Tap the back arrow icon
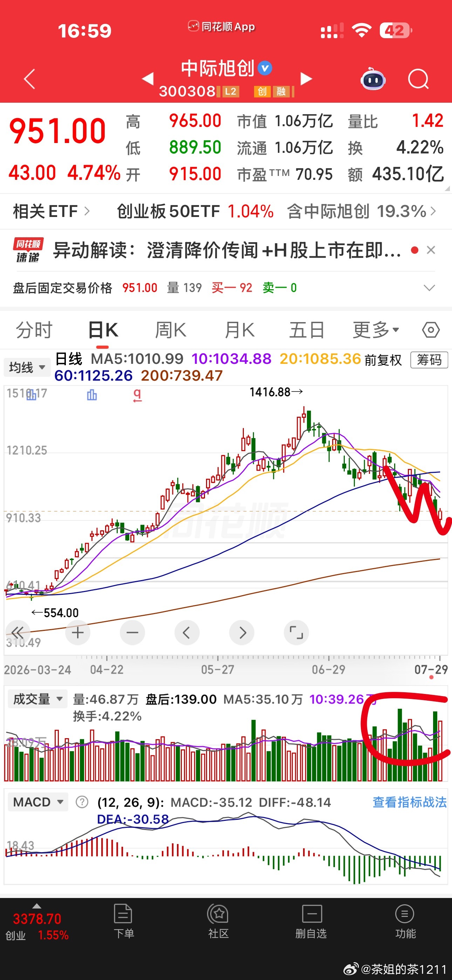 (30, 79)
